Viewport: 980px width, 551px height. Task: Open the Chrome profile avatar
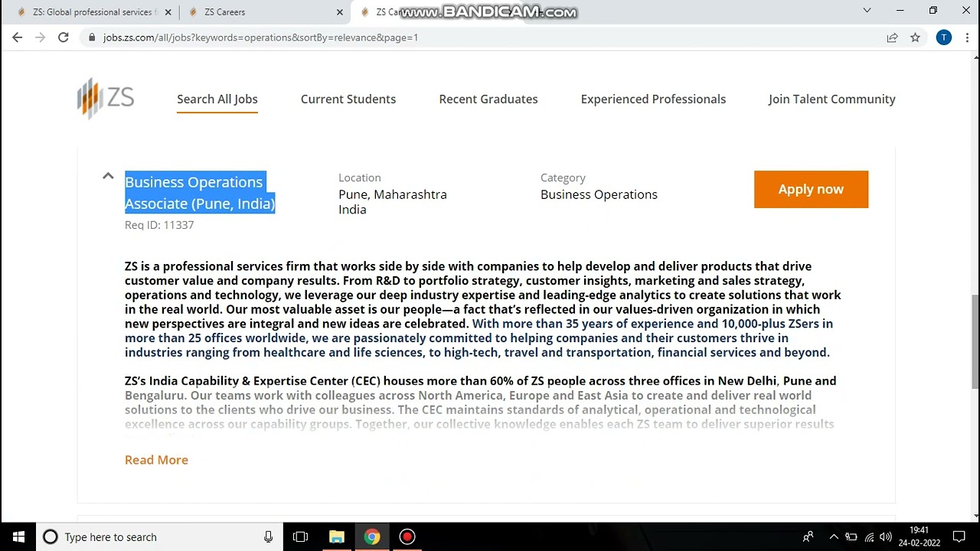[x=943, y=37]
